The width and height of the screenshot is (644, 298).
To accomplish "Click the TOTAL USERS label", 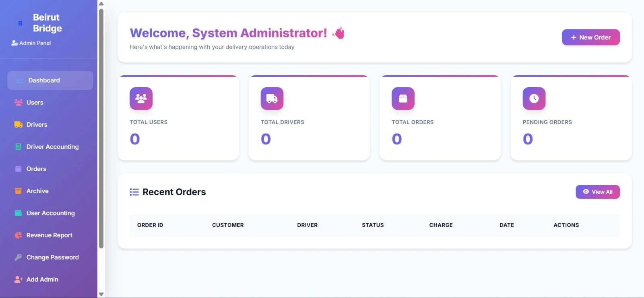I will 149,122.
